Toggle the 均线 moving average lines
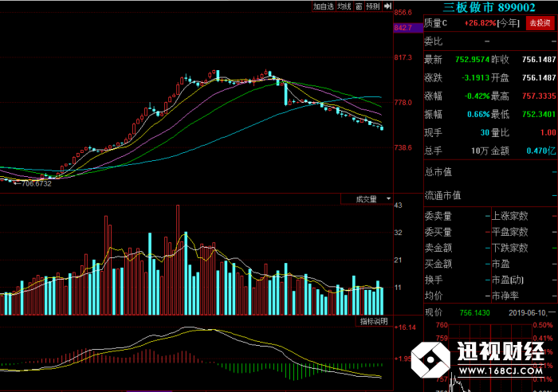Image resolution: width=558 pixels, height=392 pixels. 344,6
